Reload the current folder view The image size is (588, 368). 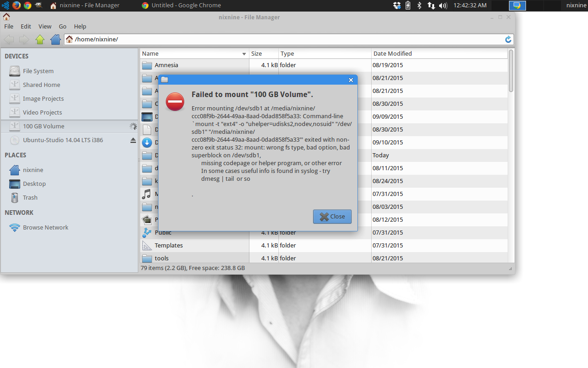pyautogui.click(x=508, y=40)
